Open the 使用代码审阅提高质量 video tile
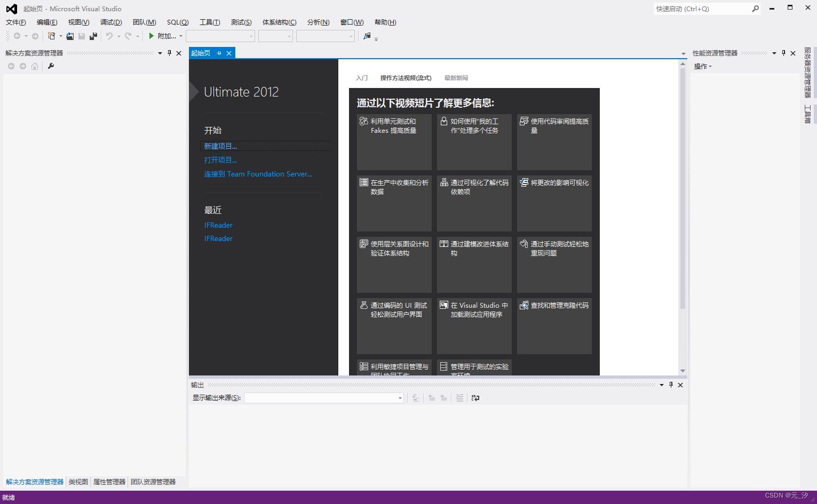Image resolution: width=817 pixels, height=504 pixels. [x=554, y=142]
